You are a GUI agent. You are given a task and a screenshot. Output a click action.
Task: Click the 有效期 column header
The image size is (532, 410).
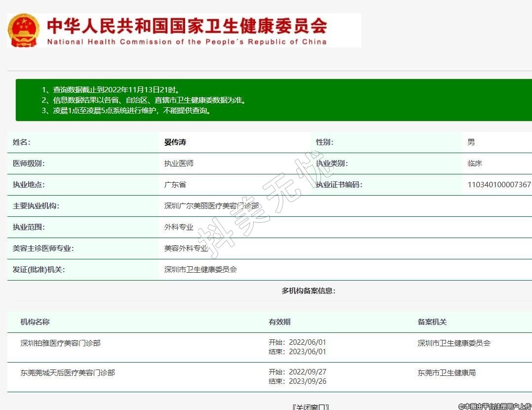(x=279, y=322)
